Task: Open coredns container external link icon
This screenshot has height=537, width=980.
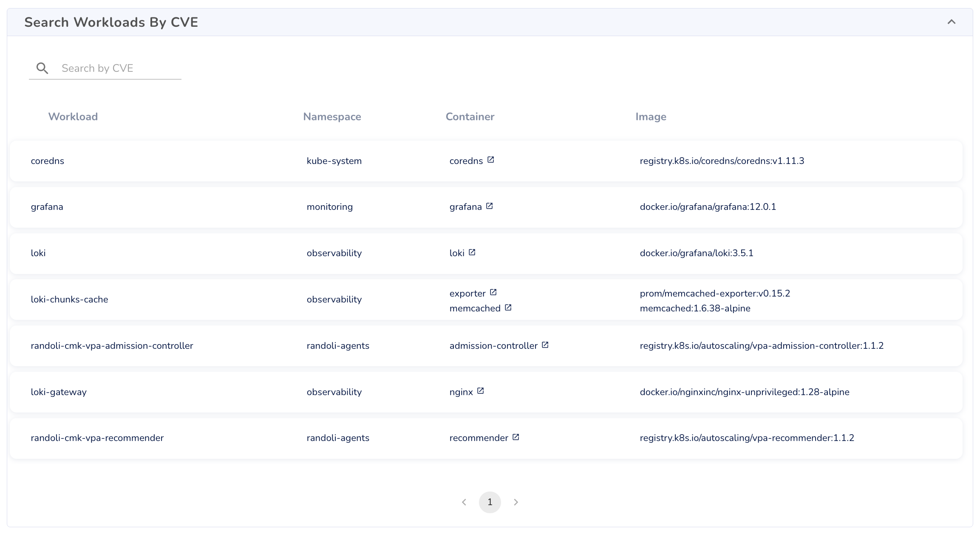Action: [490, 160]
